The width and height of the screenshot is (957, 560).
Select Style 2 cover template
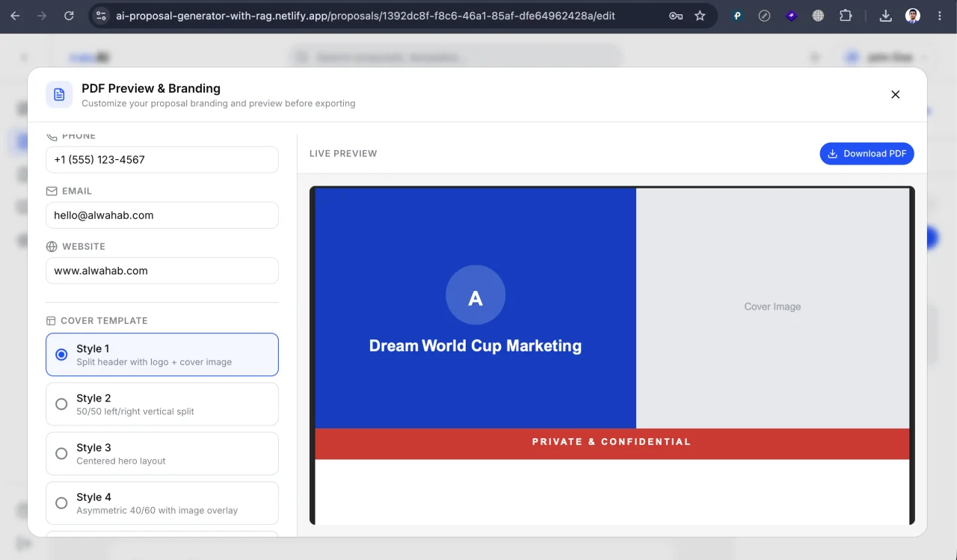tap(162, 404)
